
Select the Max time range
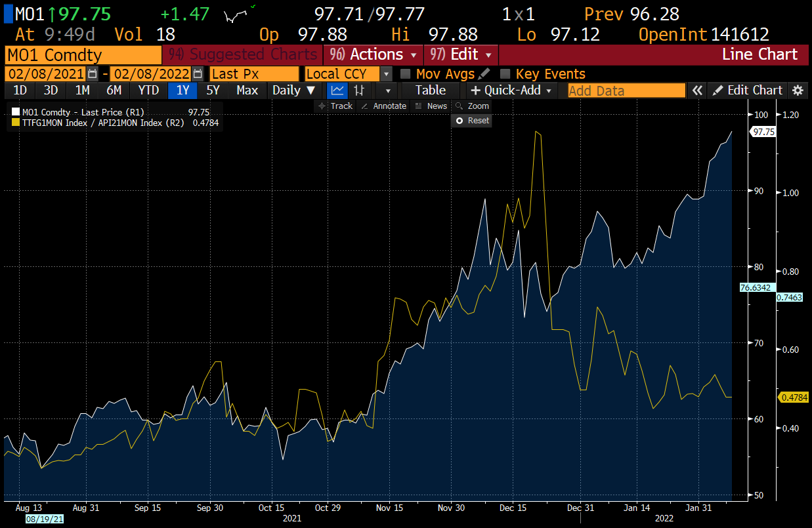point(247,91)
